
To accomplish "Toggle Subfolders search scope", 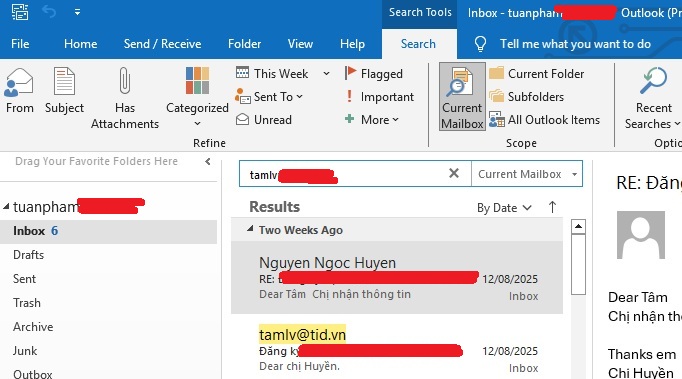I will pos(526,97).
